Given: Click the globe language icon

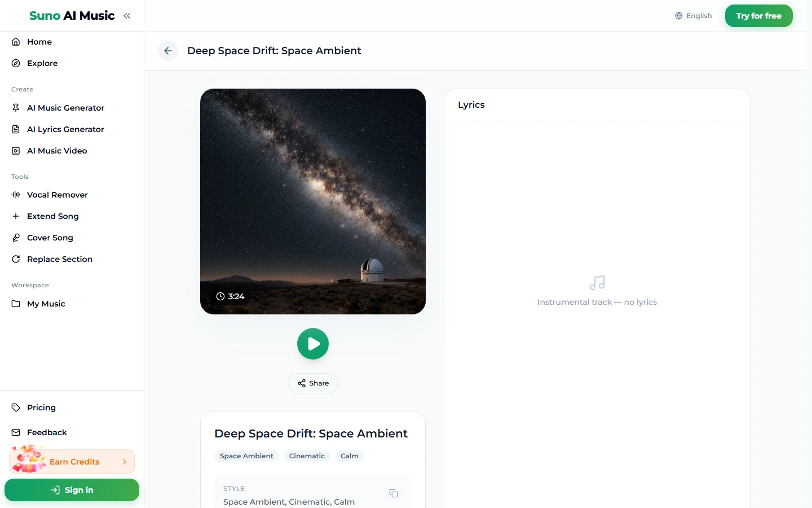Looking at the screenshot, I should 679,16.
